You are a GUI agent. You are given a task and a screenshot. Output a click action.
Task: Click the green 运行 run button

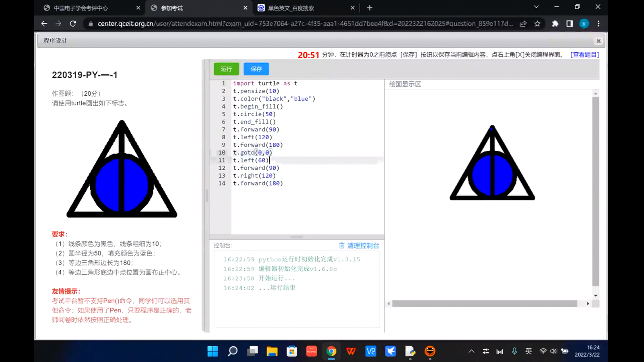point(226,69)
